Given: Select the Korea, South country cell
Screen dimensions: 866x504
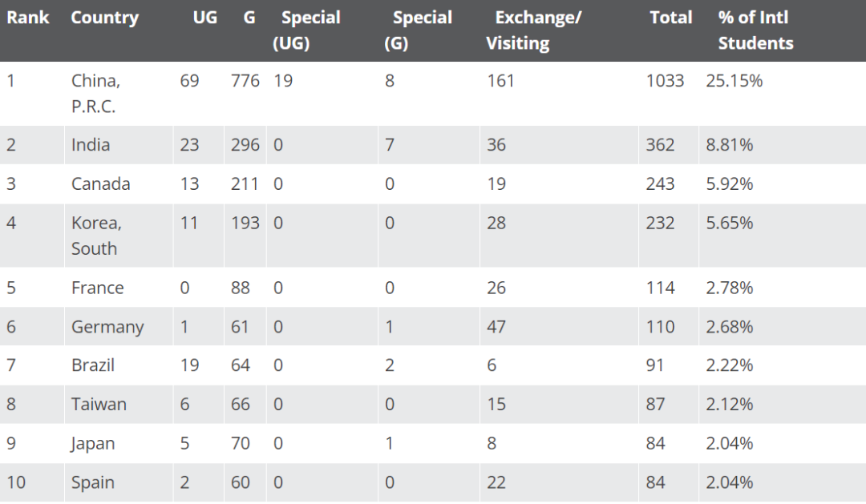Looking at the screenshot, I should [x=96, y=236].
